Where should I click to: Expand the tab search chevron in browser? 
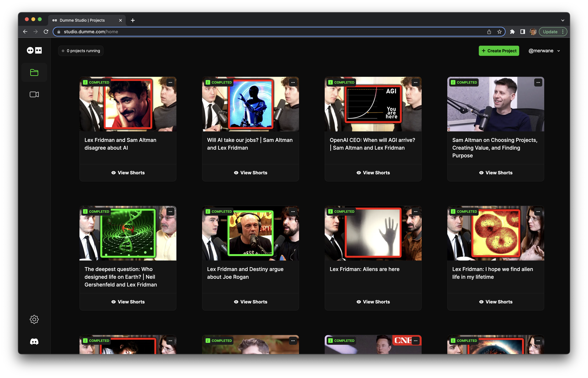tap(562, 20)
